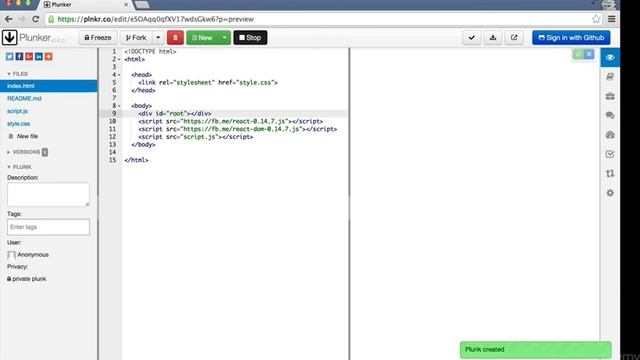The width and height of the screenshot is (640, 360).
Task: Open the style.css file
Action: point(18,124)
